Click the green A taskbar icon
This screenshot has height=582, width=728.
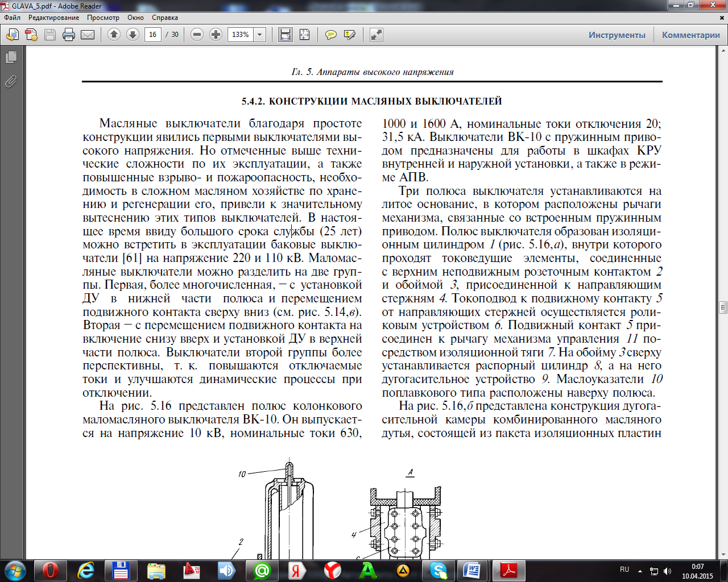(368, 571)
